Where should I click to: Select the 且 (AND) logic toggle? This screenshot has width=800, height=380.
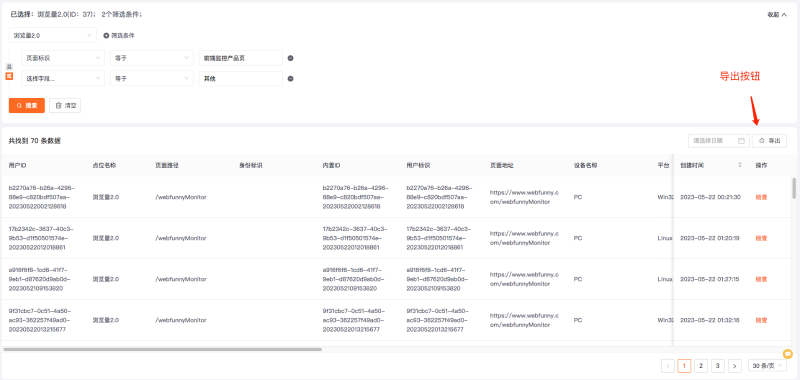9,67
